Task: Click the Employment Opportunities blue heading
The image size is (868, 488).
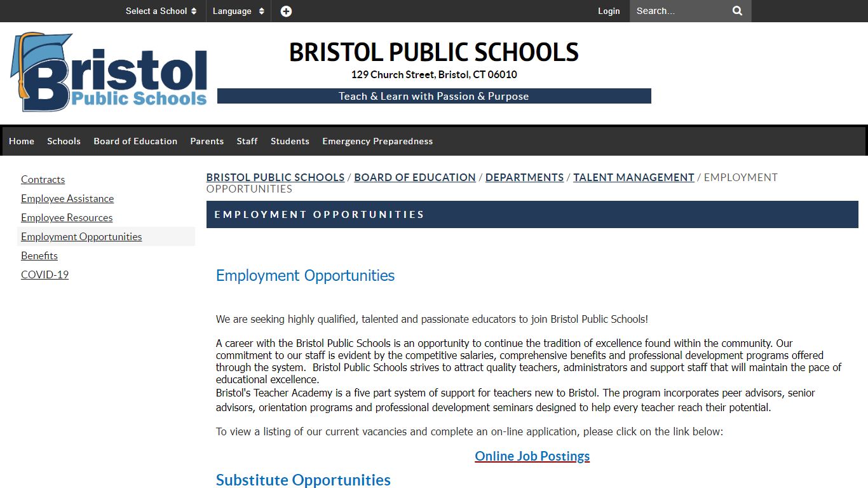Action: (305, 275)
